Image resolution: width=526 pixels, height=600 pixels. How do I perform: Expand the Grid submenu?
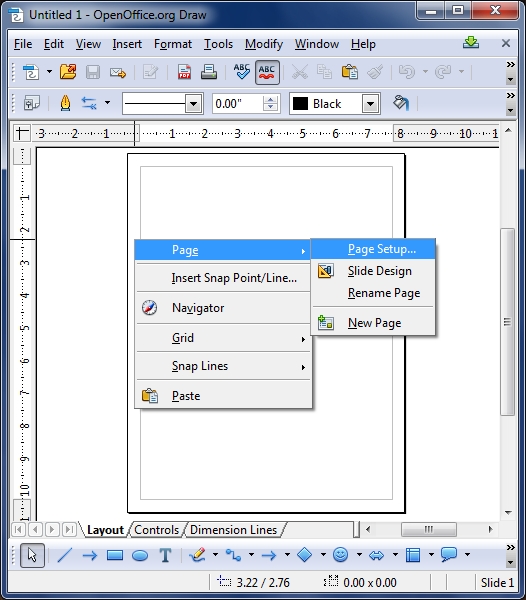(x=223, y=338)
